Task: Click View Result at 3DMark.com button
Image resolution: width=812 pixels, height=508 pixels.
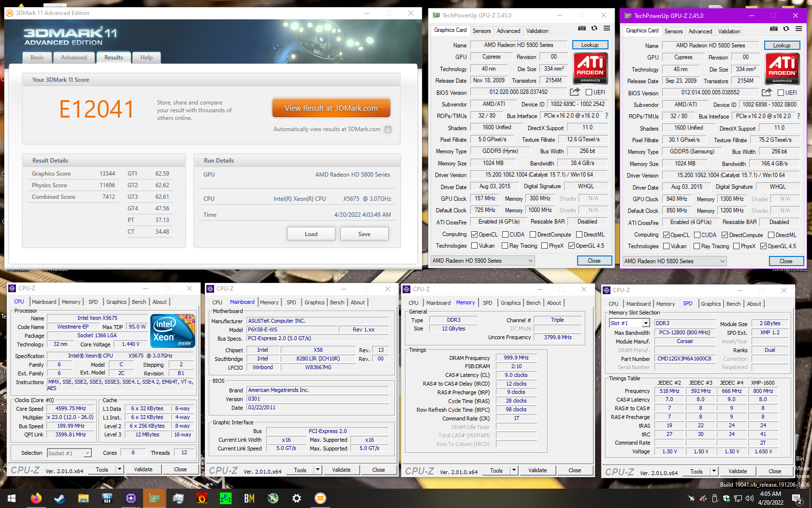Action: 331,108
